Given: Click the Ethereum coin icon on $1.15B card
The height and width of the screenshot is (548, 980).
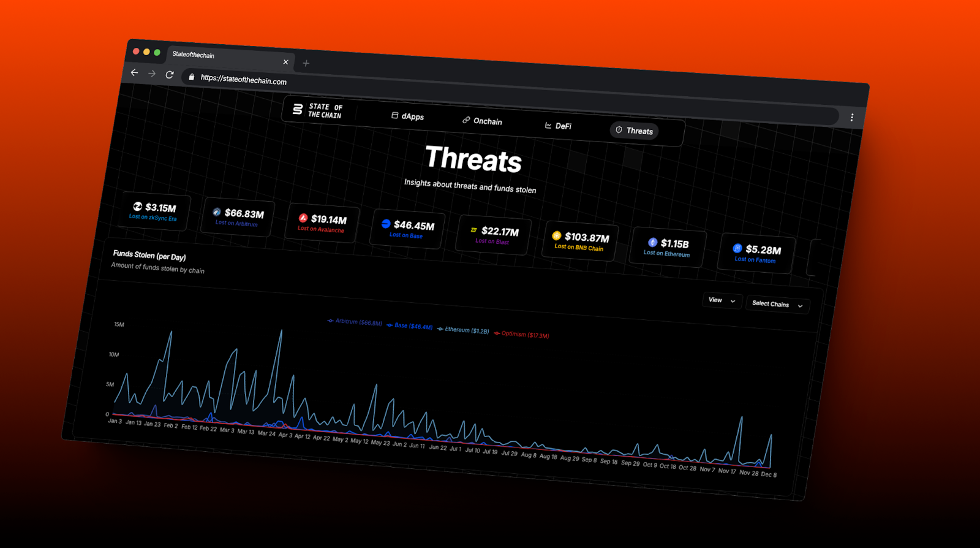Looking at the screenshot, I should (652, 242).
